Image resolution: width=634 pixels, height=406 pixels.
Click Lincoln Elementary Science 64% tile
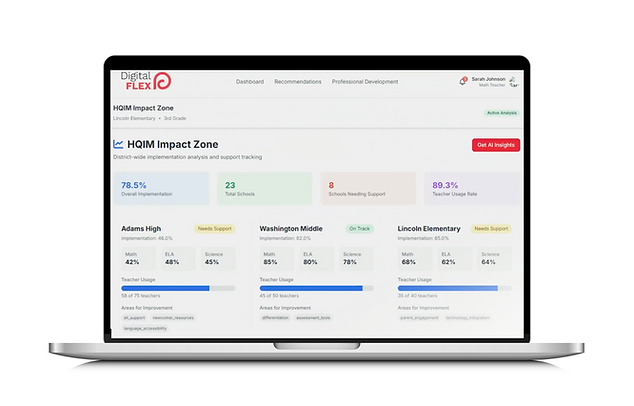tap(494, 259)
